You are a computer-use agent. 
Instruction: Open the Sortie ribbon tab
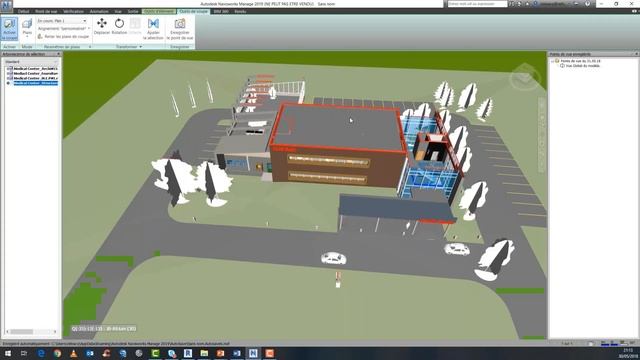(133, 11)
